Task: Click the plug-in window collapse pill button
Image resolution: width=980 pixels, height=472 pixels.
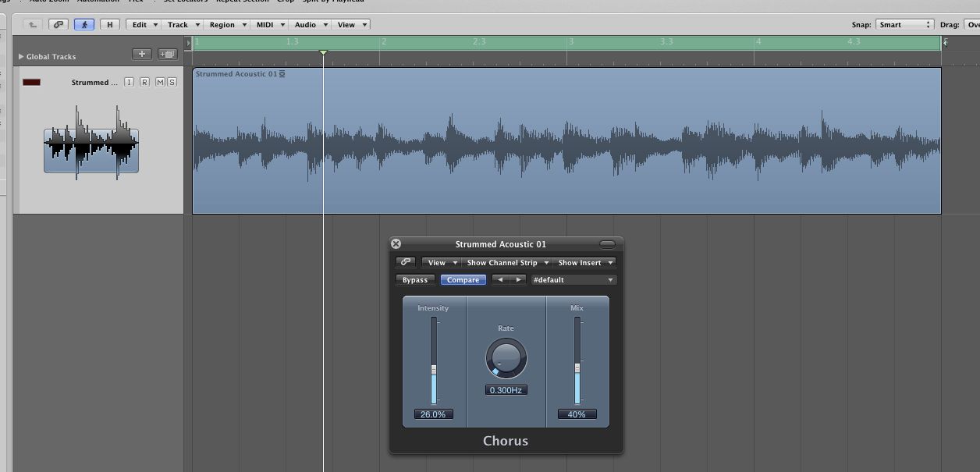Action: pyautogui.click(x=607, y=244)
